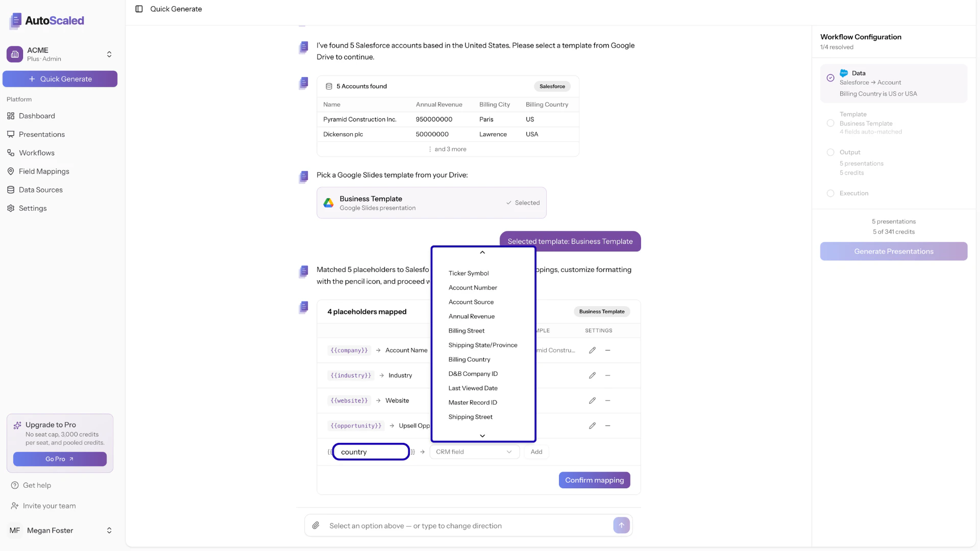Click the Google Drive icon on Business Template
980x551 pixels.
328,203
